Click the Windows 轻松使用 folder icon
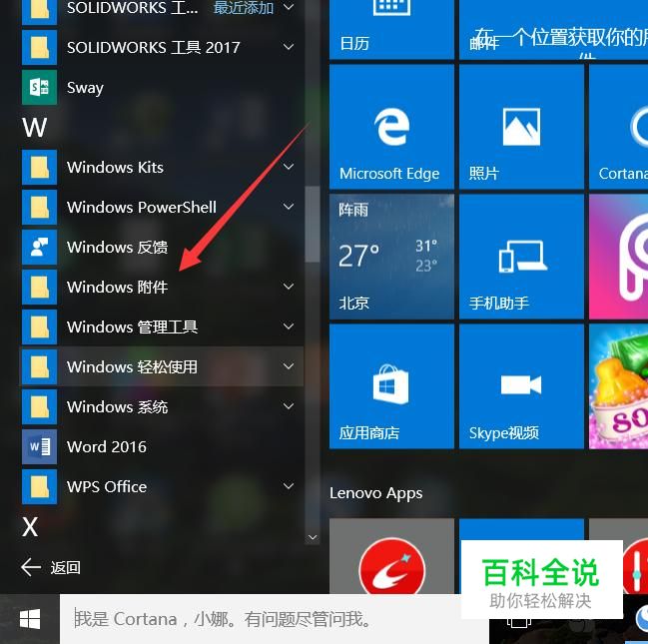Image resolution: width=648 pixels, height=644 pixels. pos(39,367)
